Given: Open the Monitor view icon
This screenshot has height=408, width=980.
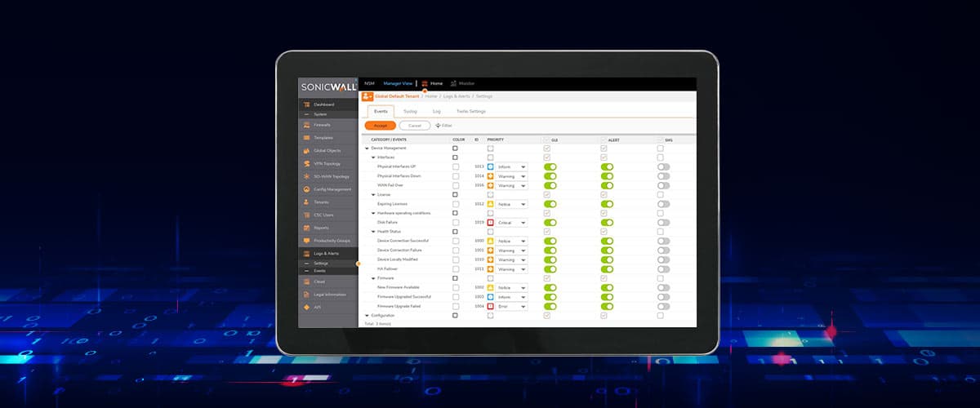Looking at the screenshot, I should coord(453,83).
